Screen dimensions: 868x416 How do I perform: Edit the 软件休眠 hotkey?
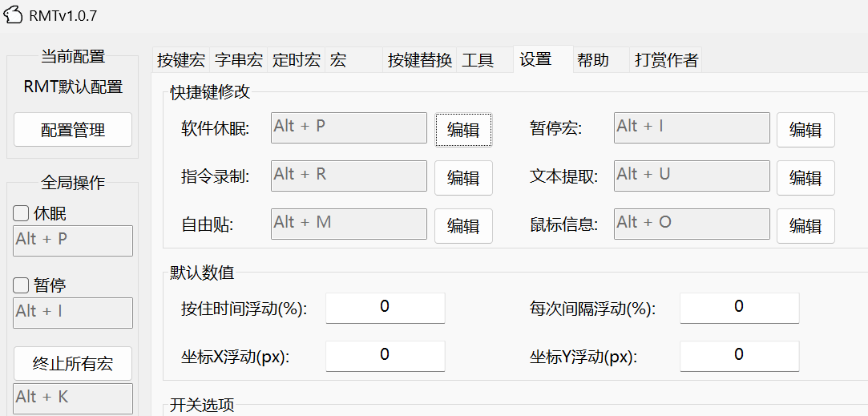pyautogui.click(x=463, y=130)
